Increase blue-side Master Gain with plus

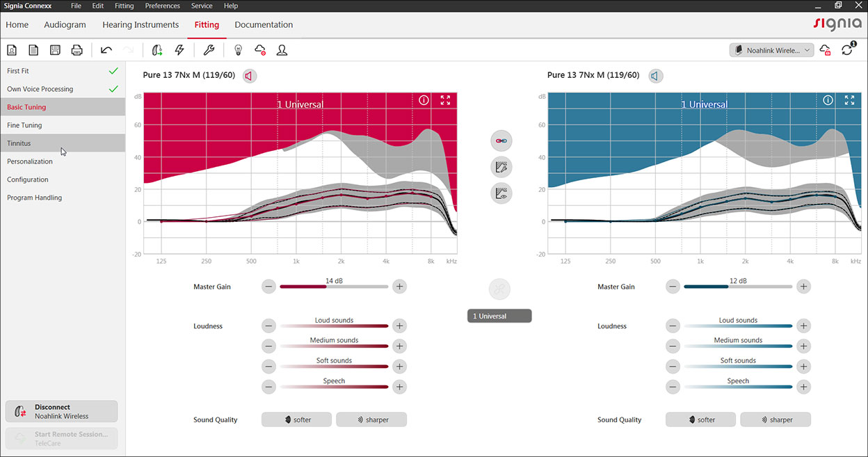point(803,286)
